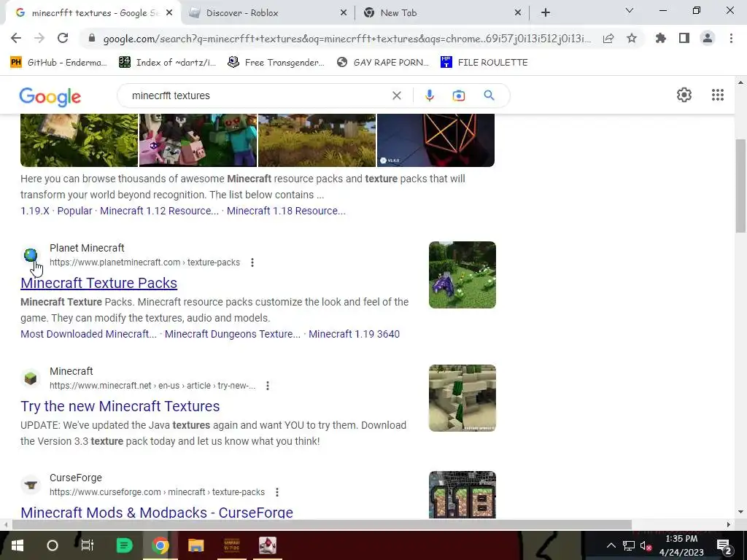Open File Explorer from the taskbar

click(x=196, y=545)
